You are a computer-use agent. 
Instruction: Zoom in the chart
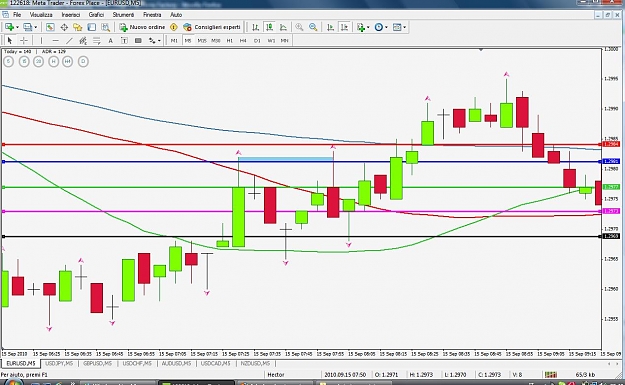(299, 27)
